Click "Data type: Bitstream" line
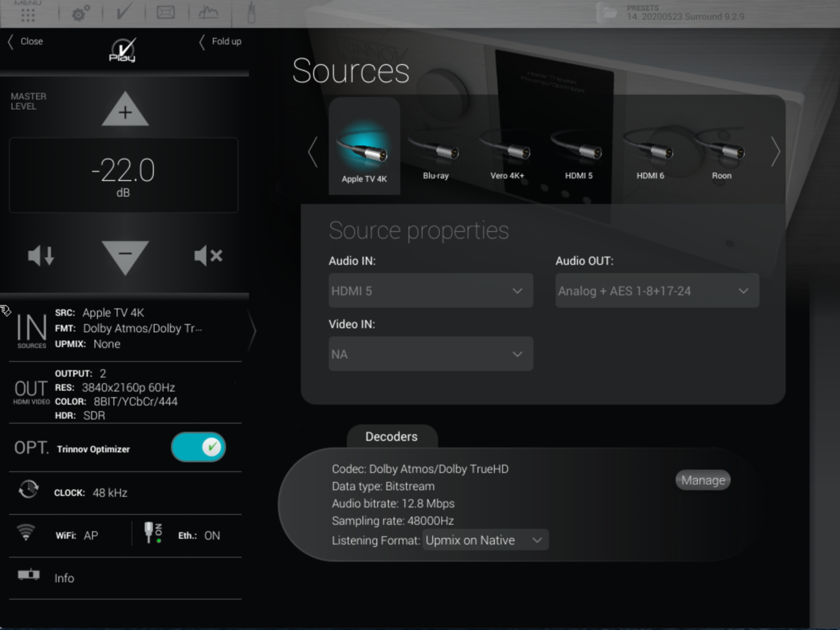The height and width of the screenshot is (630, 840). [x=383, y=486]
